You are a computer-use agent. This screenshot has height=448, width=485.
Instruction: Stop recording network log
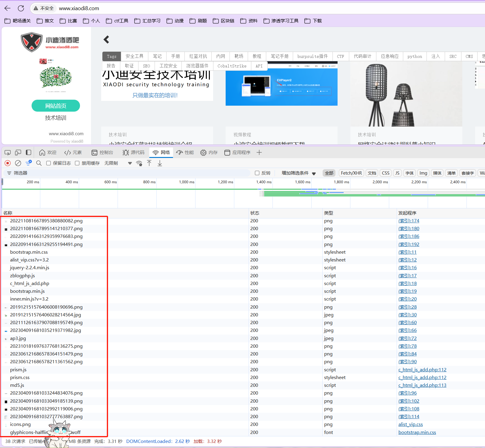point(8,163)
